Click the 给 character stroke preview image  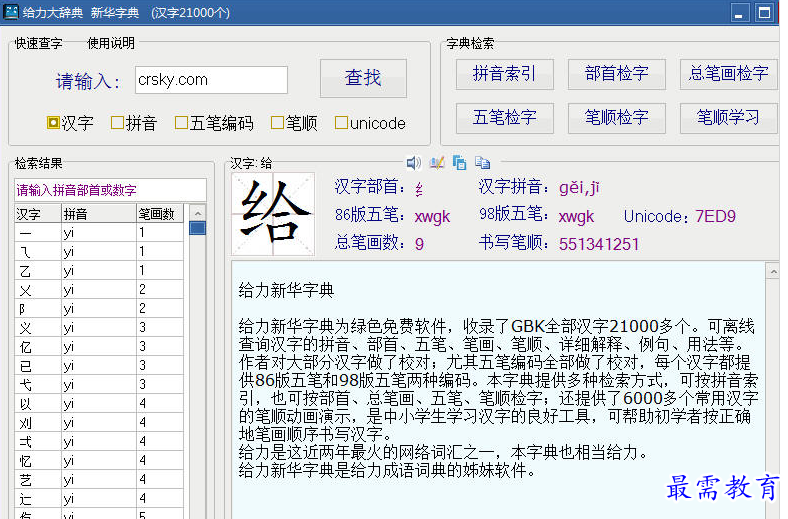click(272, 214)
